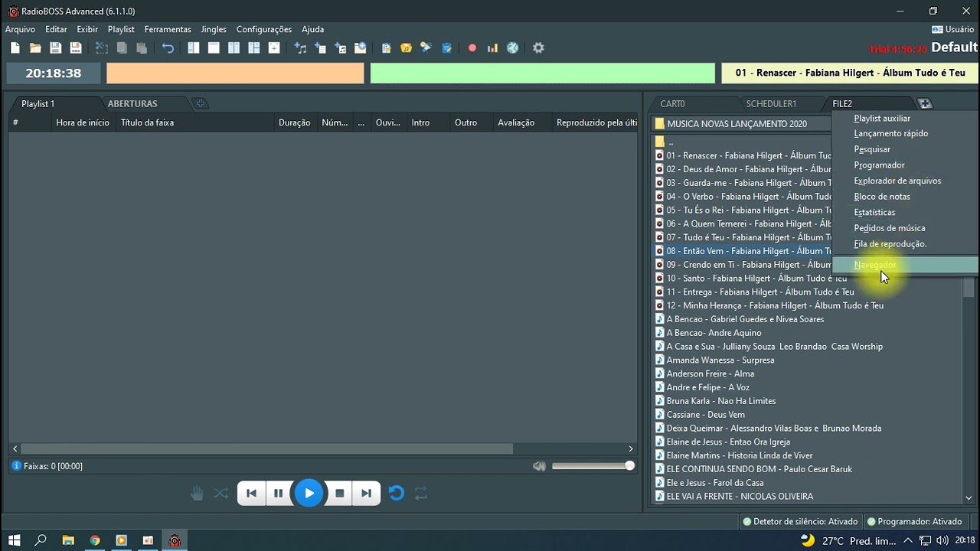Open the Configurações menu
980x551 pixels.
(264, 29)
